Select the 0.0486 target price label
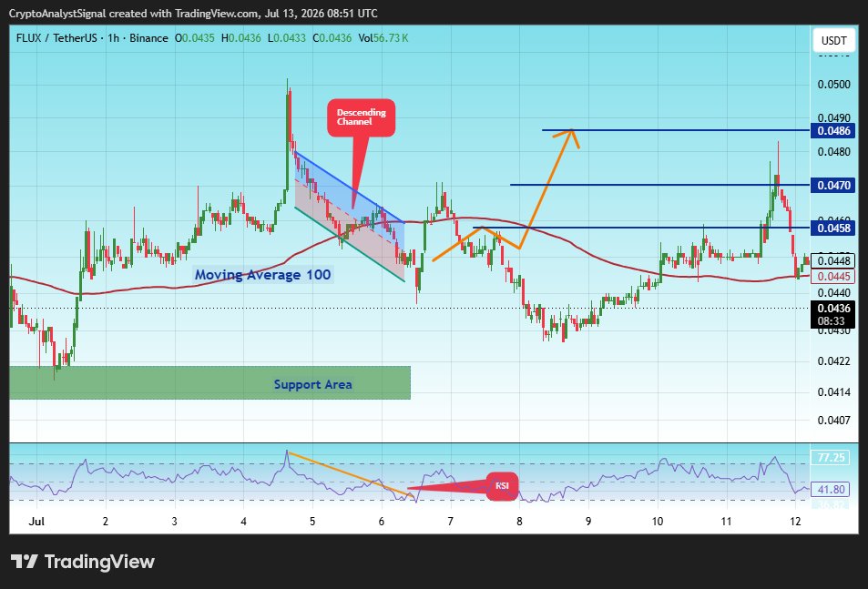Screen dimensions: 868x589 tap(833, 131)
